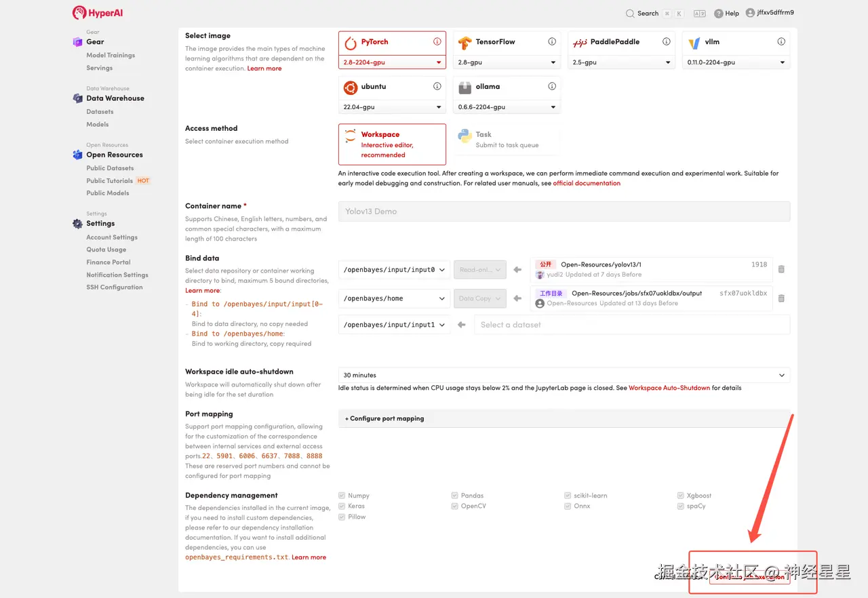
Task: Open the Data Copy mode dropdown
Action: point(480,298)
